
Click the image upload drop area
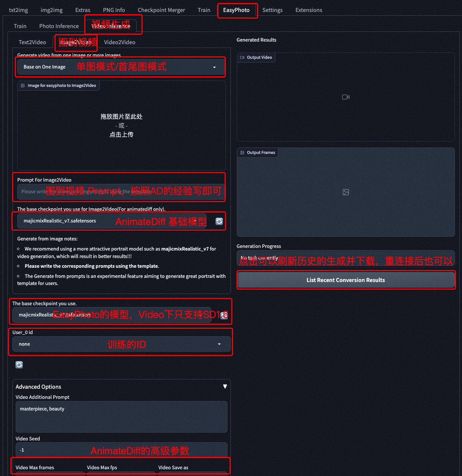pos(121,125)
